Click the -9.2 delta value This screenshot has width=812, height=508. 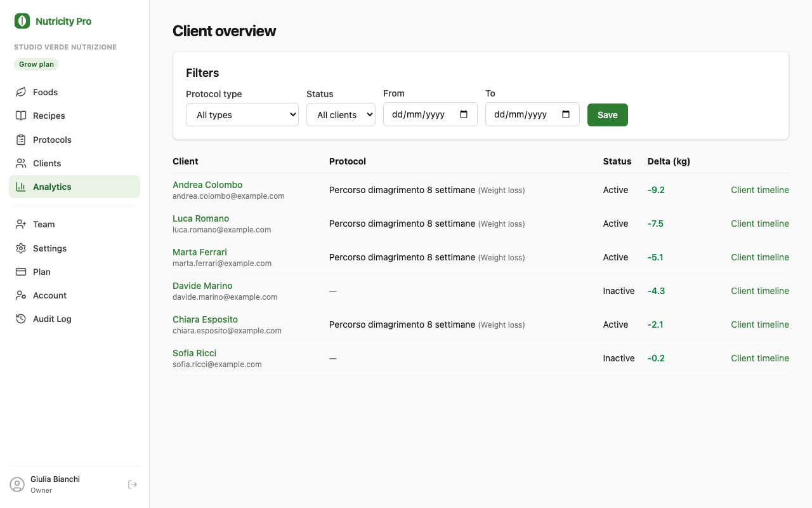tap(656, 190)
